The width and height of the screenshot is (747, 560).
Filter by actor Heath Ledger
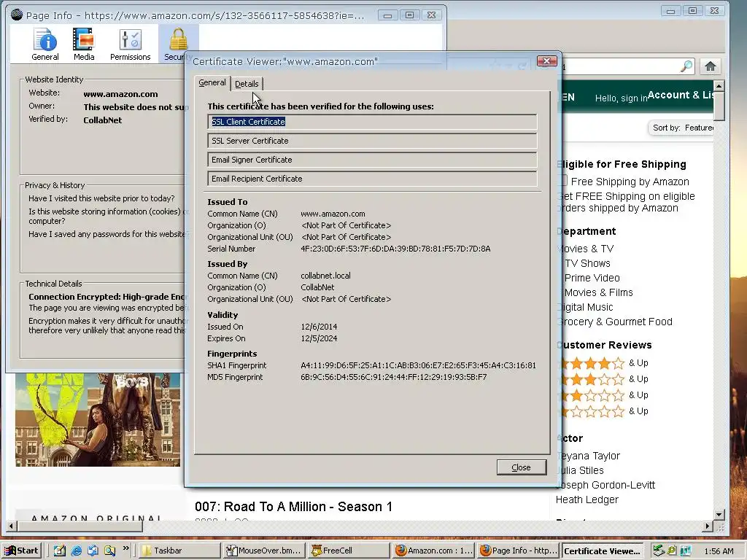click(x=587, y=499)
